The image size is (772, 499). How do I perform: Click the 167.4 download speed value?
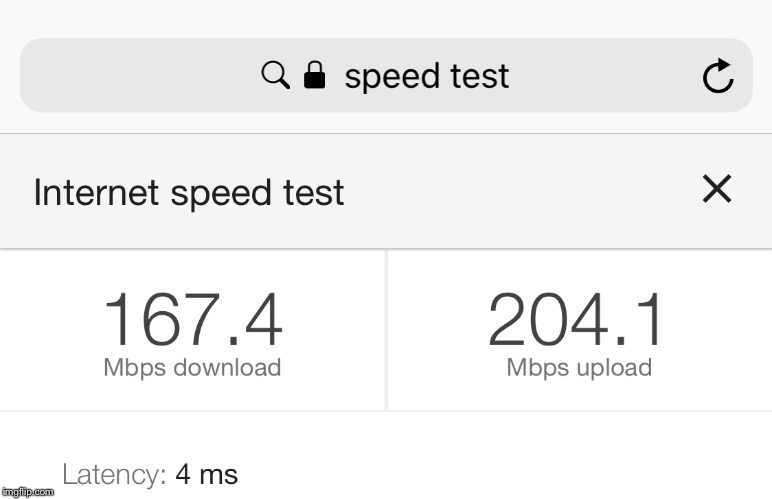tap(193, 320)
